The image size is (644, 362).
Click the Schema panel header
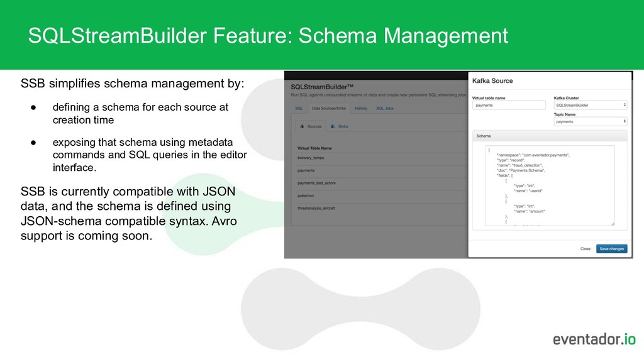[x=550, y=136]
